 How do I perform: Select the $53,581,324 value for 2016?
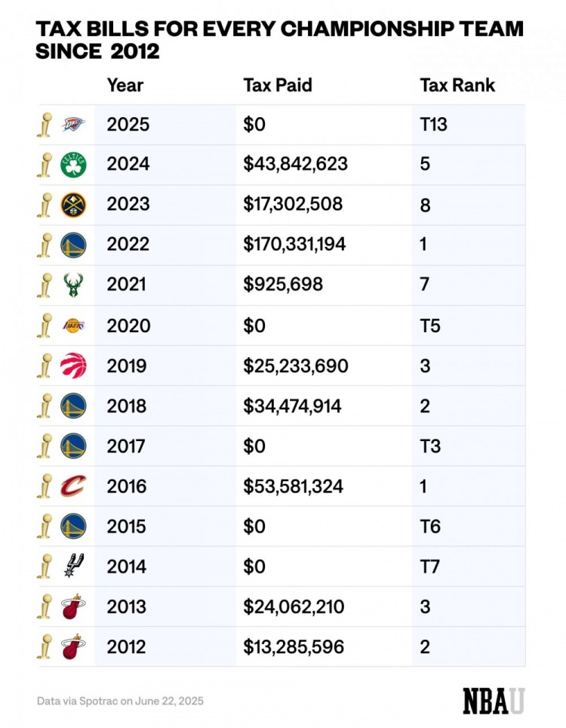[x=293, y=486]
